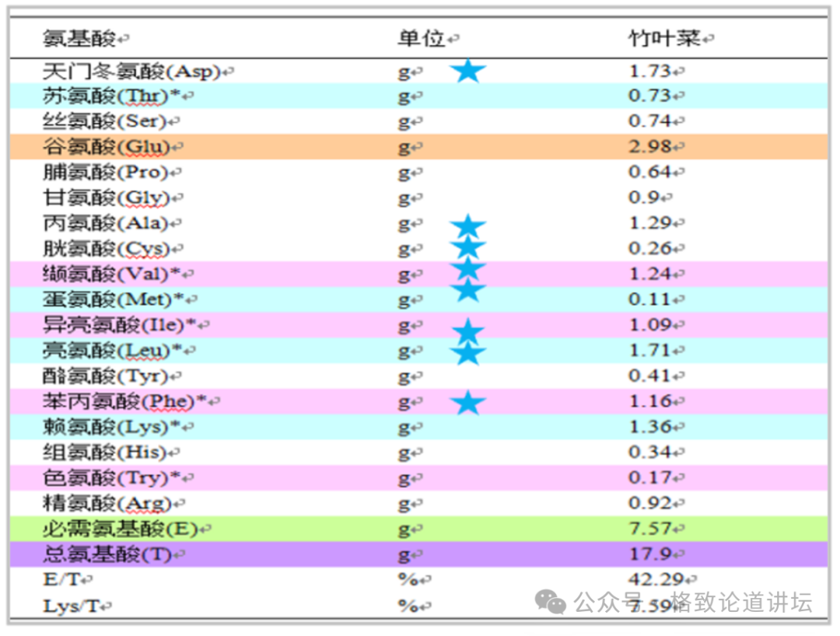Viewport: 840px width, 636px height.
Task: Select the value 2.98 for Glu
Action: pos(649,146)
